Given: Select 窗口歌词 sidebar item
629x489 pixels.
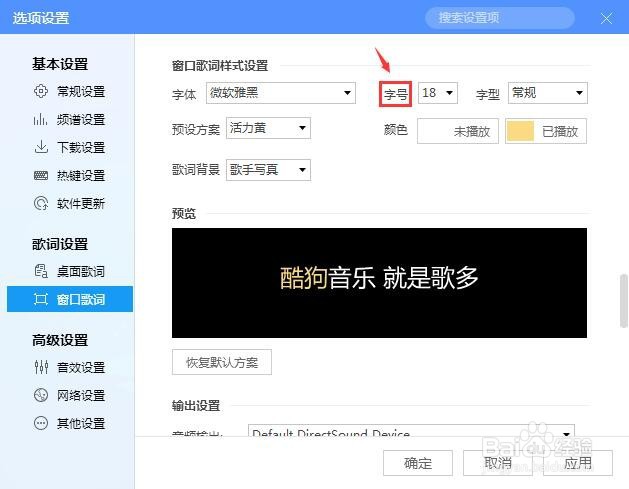Looking at the screenshot, I should coord(70,299).
